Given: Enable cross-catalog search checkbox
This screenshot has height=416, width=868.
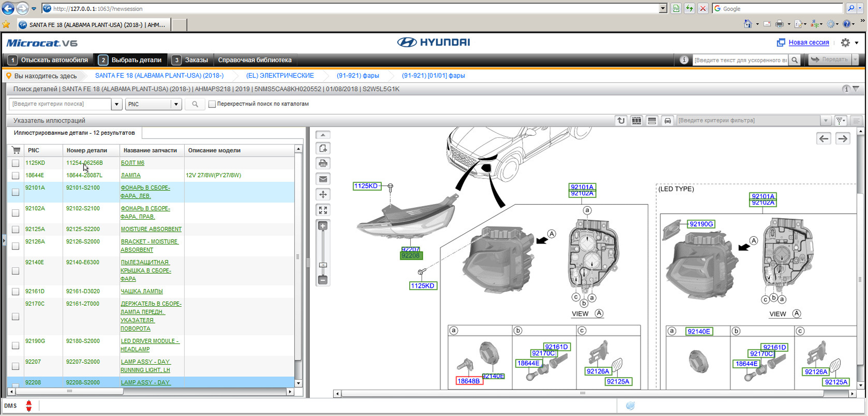Looking at the screenshot, I should (x=212, y=104).
